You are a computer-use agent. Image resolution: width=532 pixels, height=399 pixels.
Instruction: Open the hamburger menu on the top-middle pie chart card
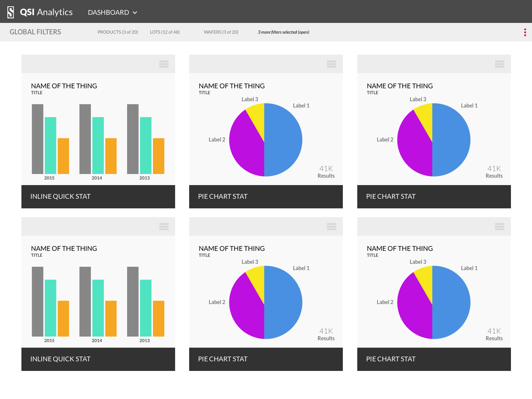(x=331, y=64)
